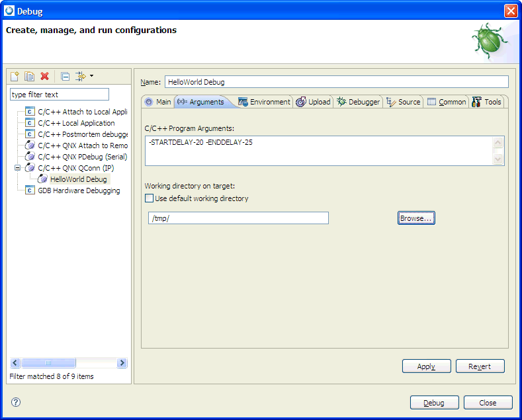Select GDB Hardware Debugging configuration type
Screen dimensions: 522x420
coord(79,190)
